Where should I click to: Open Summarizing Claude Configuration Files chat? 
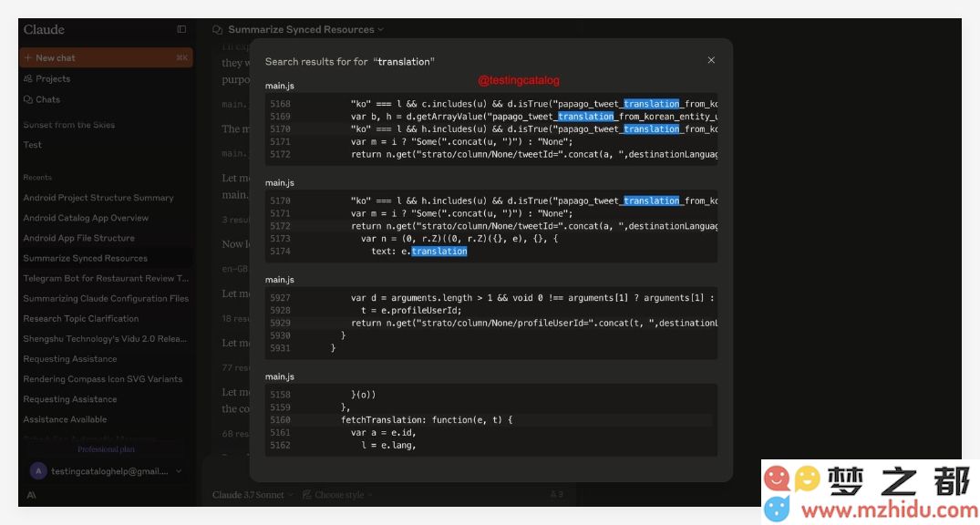click(x=106, y=299)
